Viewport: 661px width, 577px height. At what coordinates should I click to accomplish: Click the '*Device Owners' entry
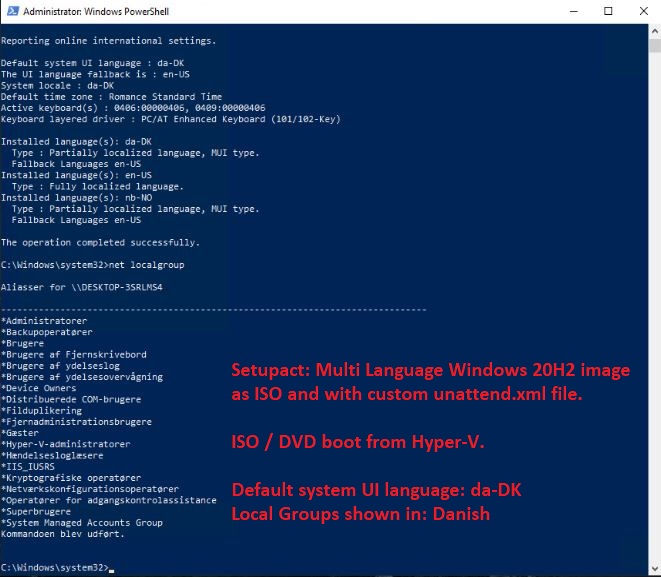[x=39, y=388]
